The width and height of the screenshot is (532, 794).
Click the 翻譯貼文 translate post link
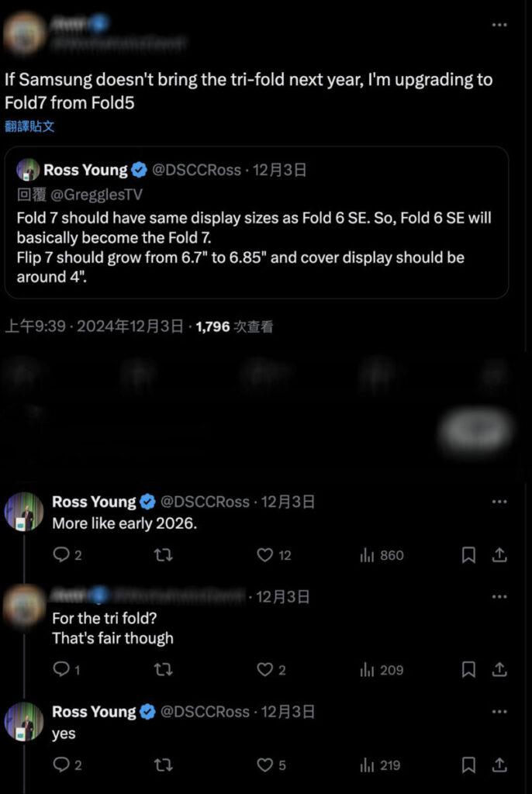click(x=29, y=126)
